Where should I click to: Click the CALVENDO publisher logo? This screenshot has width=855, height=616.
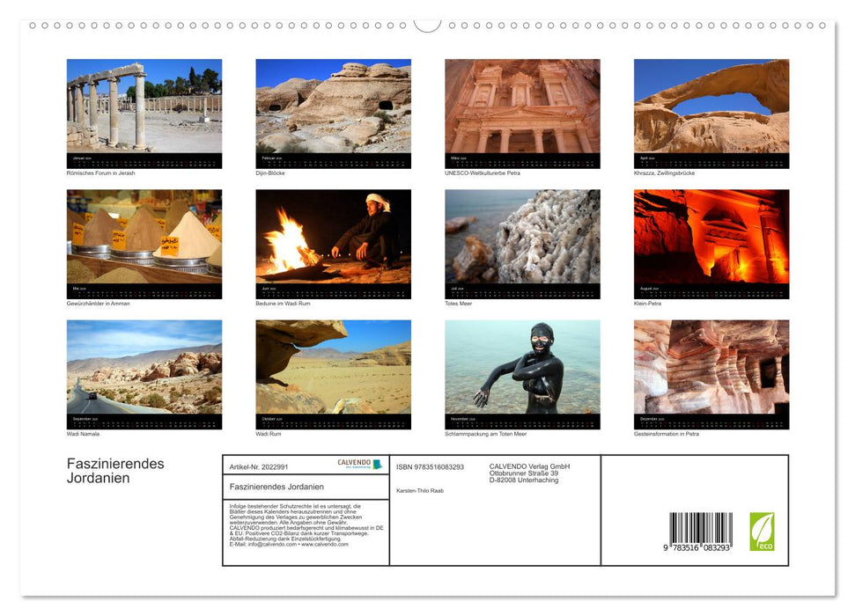pos(357,464)
